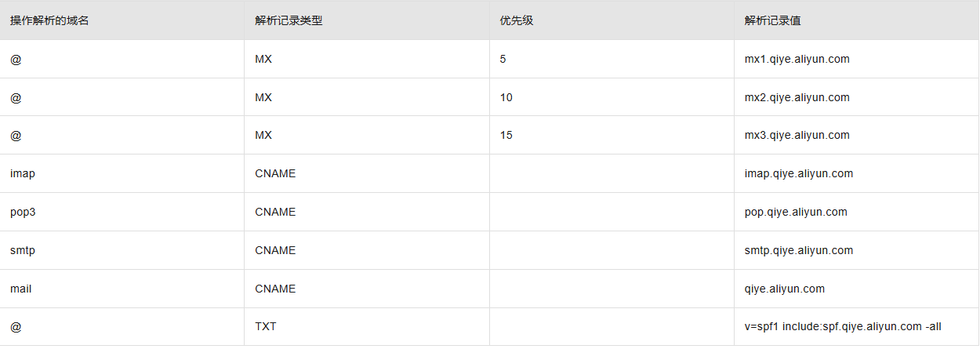Click the 解析记录类型 column header
Image resolution: width=980 pixels, height=349 pixels.
[x=289, y=20]
